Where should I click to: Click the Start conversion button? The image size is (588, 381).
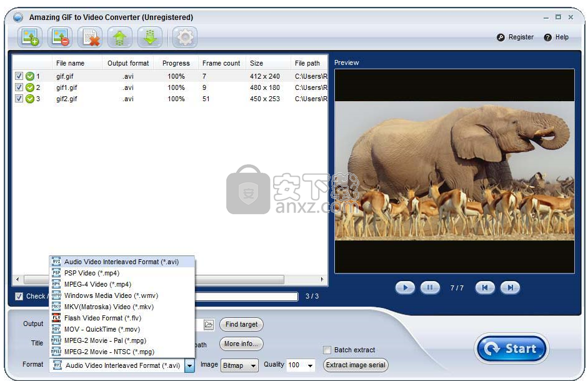click(x=512, y=349)
